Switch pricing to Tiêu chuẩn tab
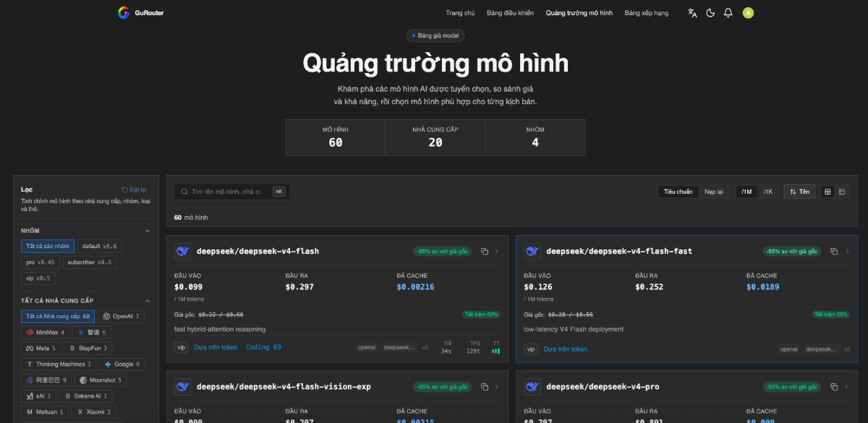The image size is (868, 423). click(x=678, y=192)
